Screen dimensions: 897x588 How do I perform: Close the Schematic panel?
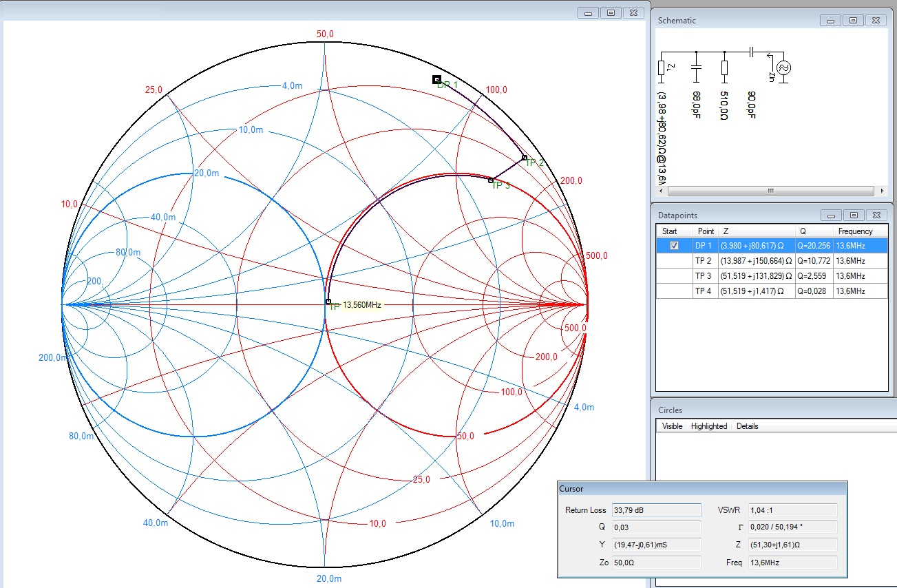point(875,21)
